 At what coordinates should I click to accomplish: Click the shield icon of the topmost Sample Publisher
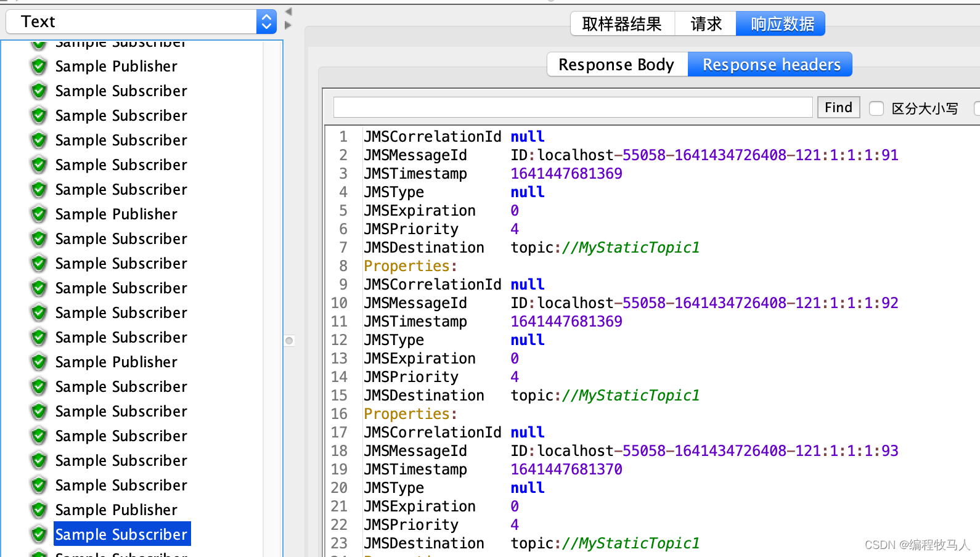pos(39,66)
